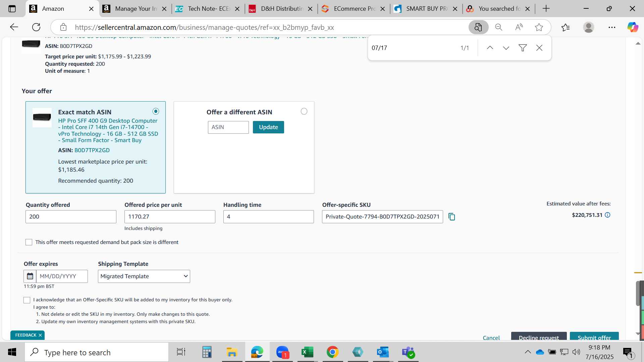View site information lock icon
This screenshot has height=362, width=644.
point(63,27)
